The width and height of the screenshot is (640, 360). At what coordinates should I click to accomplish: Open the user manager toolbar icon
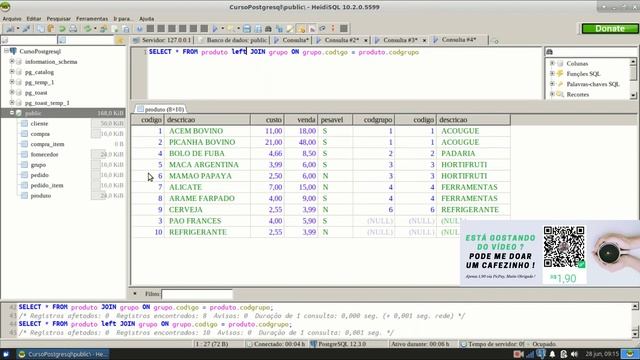[103, 29]
